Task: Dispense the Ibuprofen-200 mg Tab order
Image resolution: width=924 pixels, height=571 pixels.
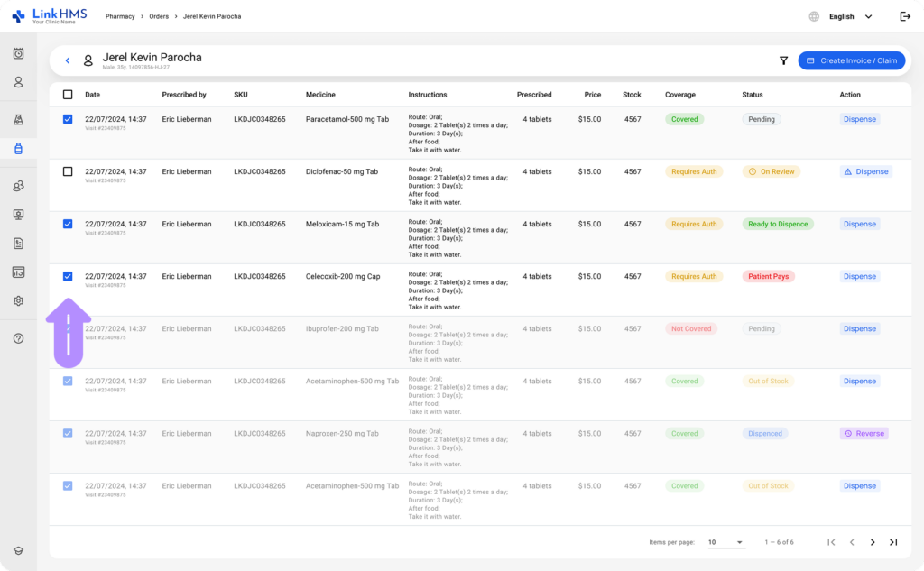Action: (860, 329)
